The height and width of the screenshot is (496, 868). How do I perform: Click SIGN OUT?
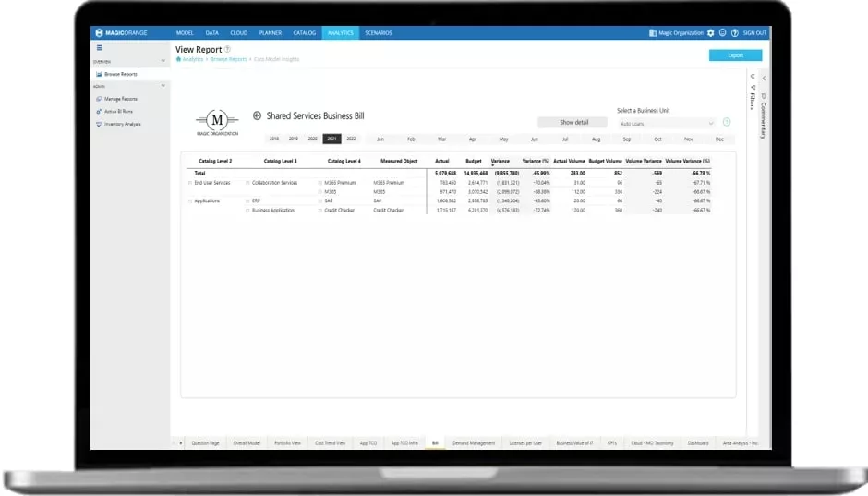pyautogui.click(x=754, y=33)
